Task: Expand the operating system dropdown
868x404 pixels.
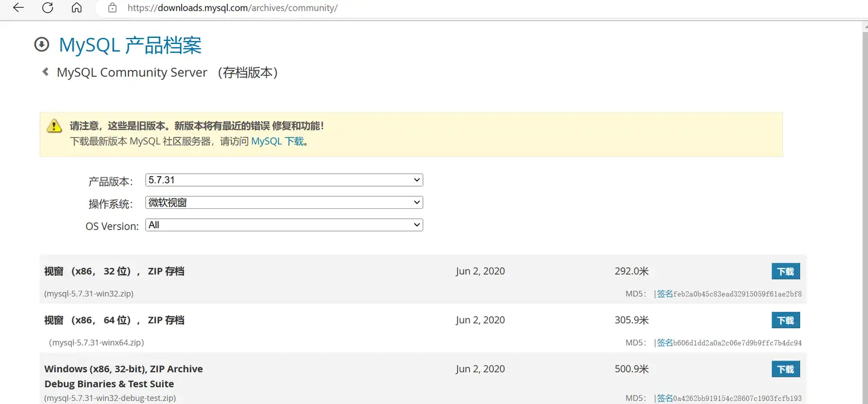Action: pos(284,203)
